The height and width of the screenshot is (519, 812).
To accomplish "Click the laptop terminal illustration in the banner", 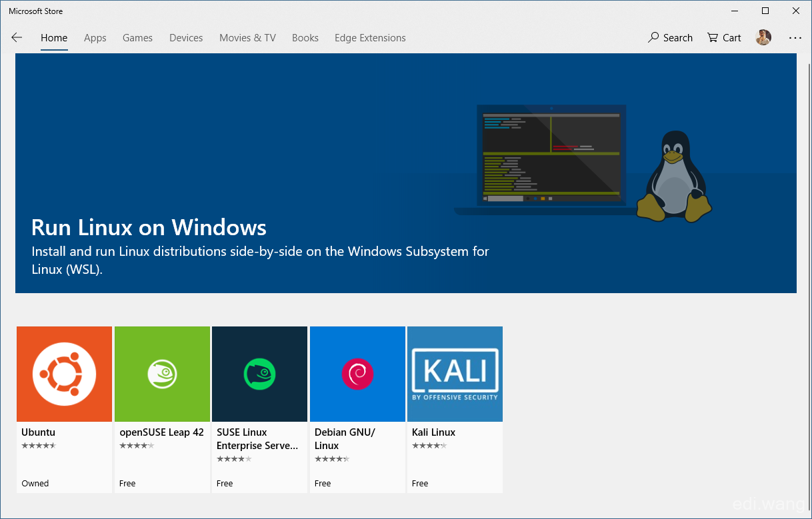I will pos(547,160).
